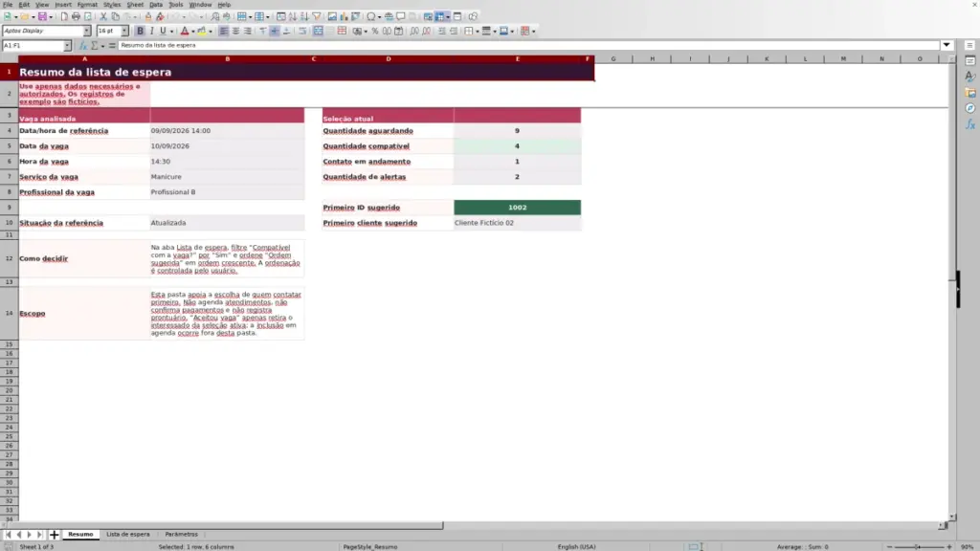Insert a chart using the chart icon

pyautogui.click(x=344, y=16)
